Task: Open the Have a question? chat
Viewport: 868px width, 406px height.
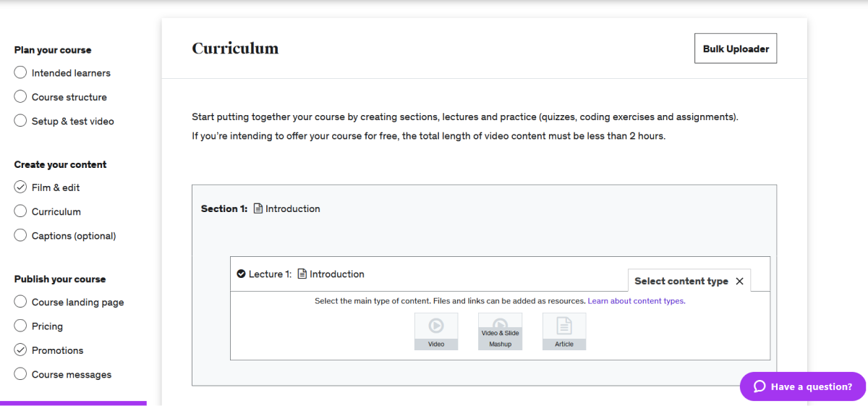Action: (x=803, y=386)
